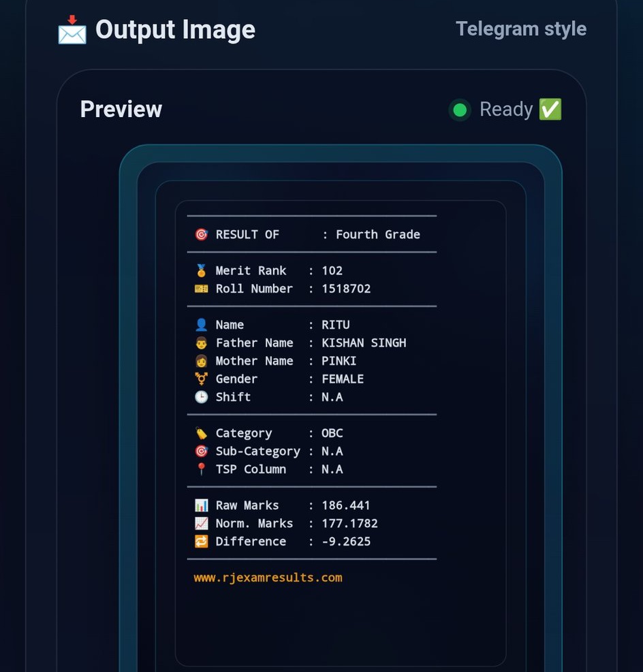Select the Difference value -9.2625
This screenshot has height=672, width=643.
(x=347, y=541)
